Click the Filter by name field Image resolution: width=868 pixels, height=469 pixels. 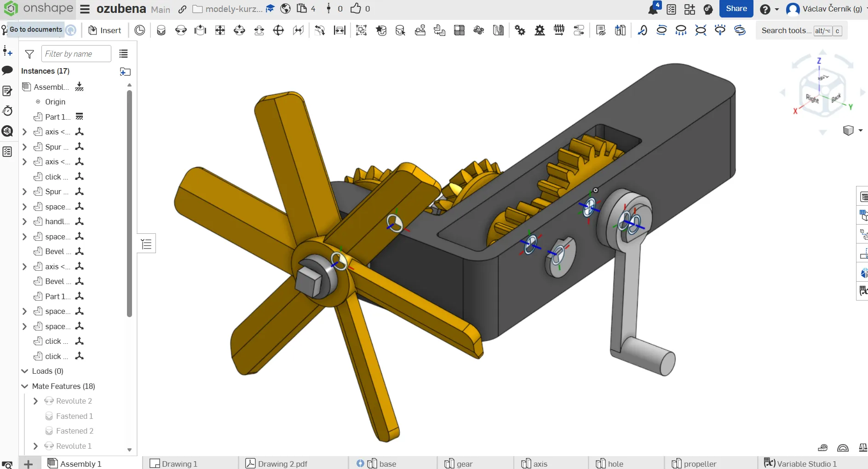point(76,54)
